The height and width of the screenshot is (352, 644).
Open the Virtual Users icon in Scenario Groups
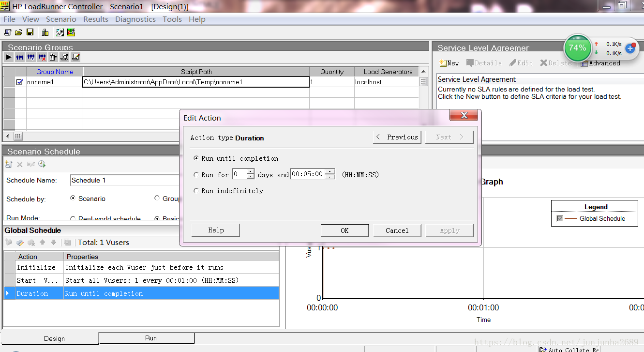coord(20,57)
